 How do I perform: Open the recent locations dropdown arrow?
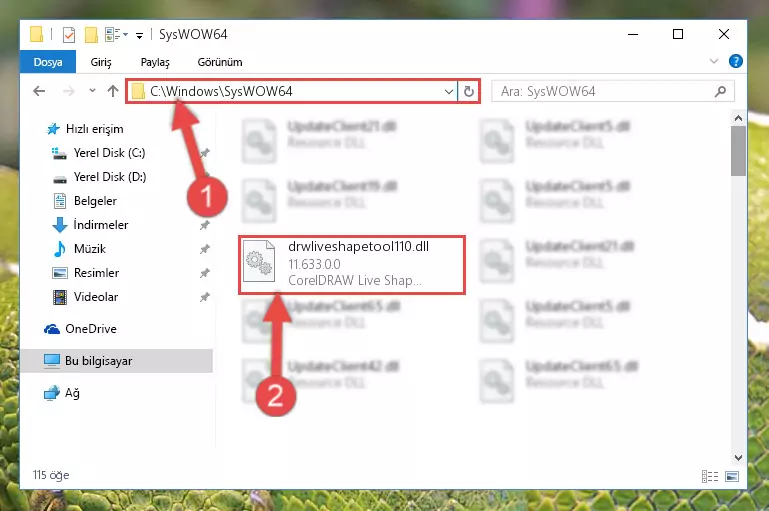tap(92, 91)
